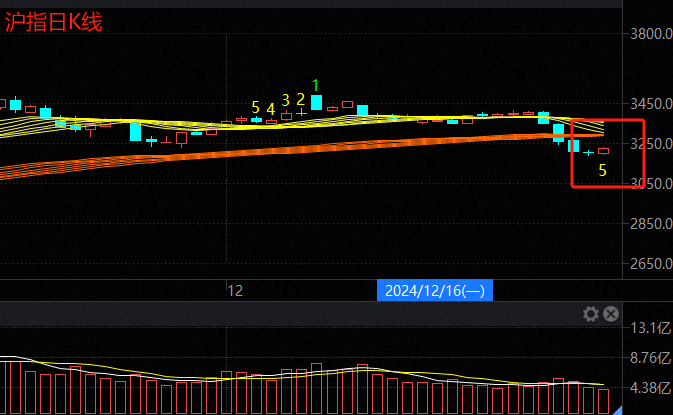Viewport: 673px width, 415px height.
Task: Select the yellow sequence marker 2
Action: click(301, 100)
